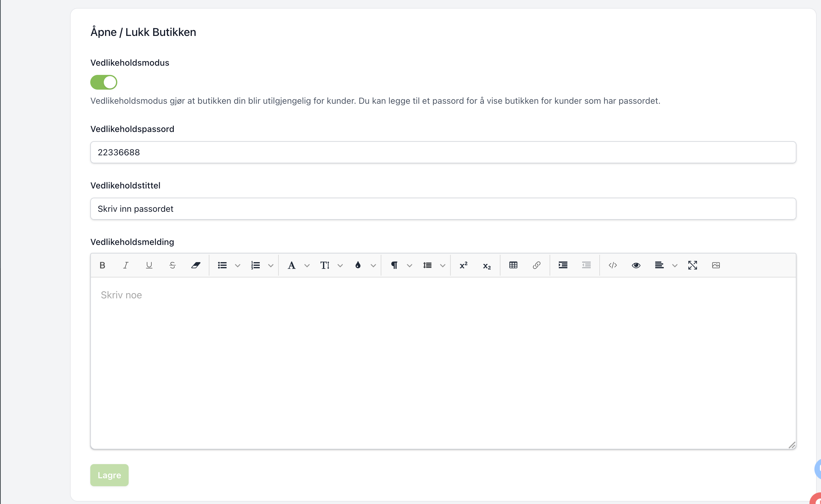The width and height of the screenshot is (821, 504).
Task: Switch to the HTML code view
Action: pos(613,265)
